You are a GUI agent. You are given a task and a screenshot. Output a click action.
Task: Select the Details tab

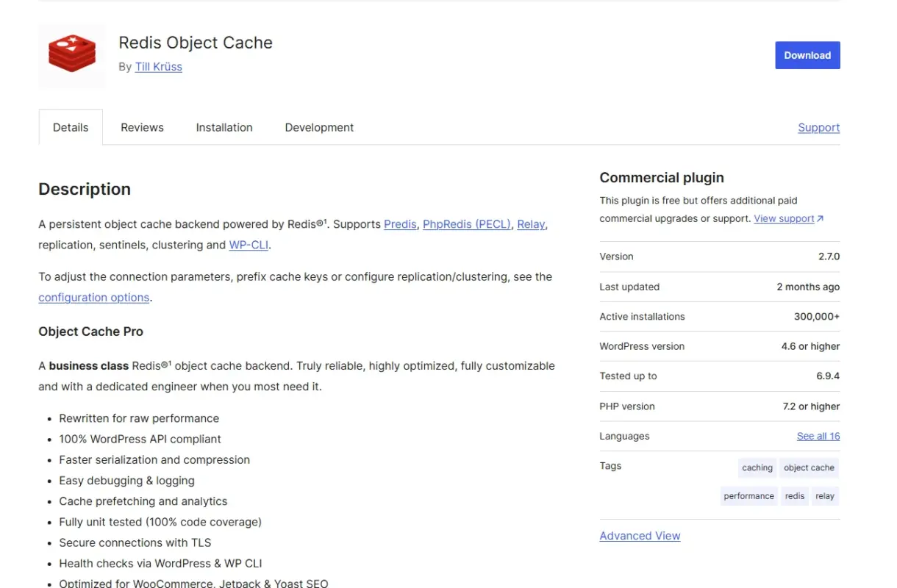[x=71, y=127]
